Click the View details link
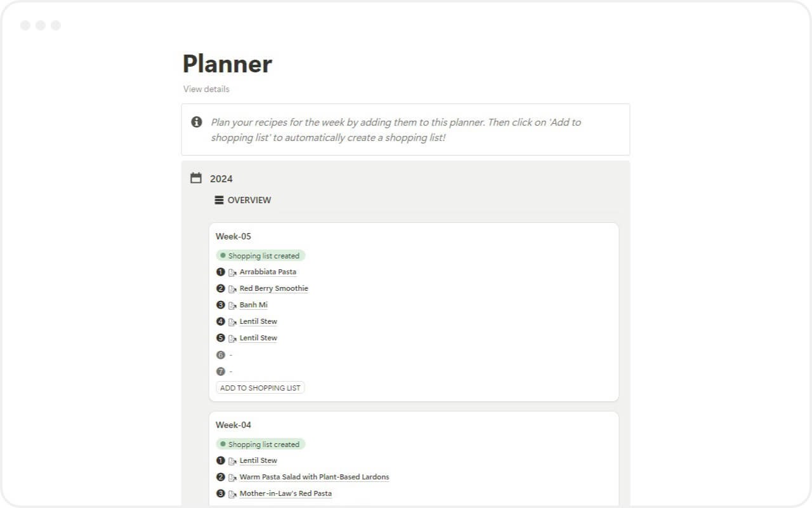 click(206, 89)
